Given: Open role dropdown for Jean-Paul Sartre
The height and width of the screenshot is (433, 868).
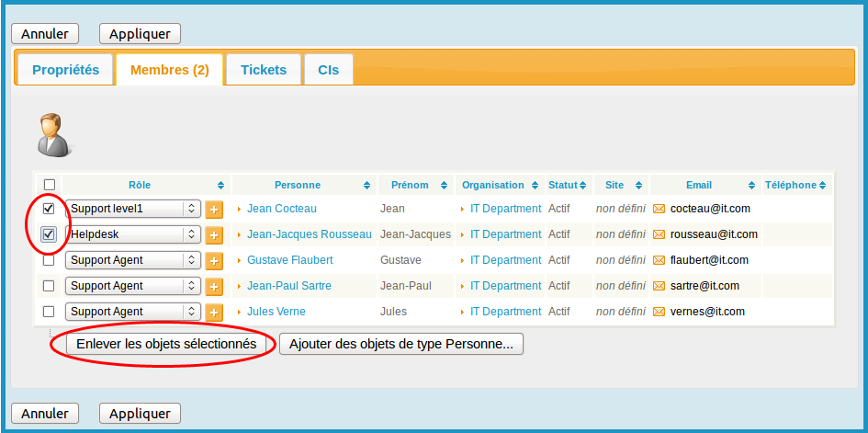Looking at the screenshot, I should point(133,286).
